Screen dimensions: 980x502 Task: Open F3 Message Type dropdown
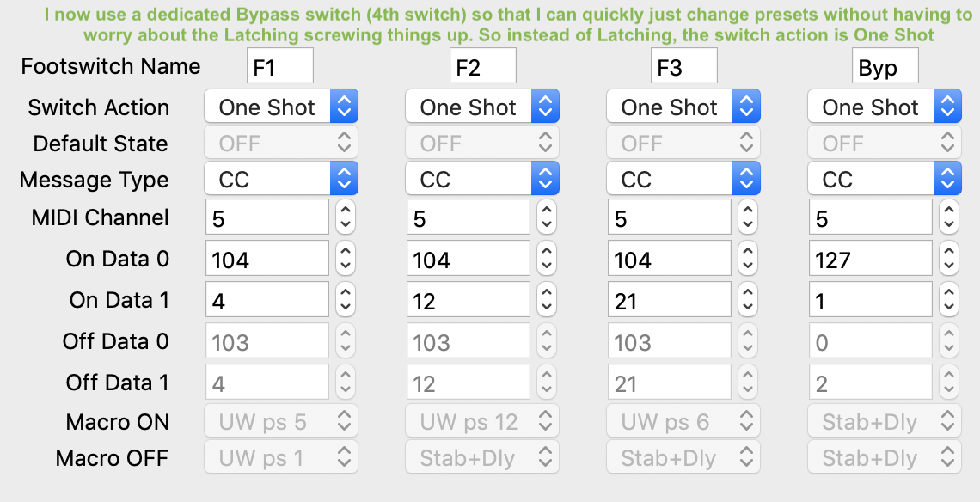pyautogui.click(x=683, y=180)
